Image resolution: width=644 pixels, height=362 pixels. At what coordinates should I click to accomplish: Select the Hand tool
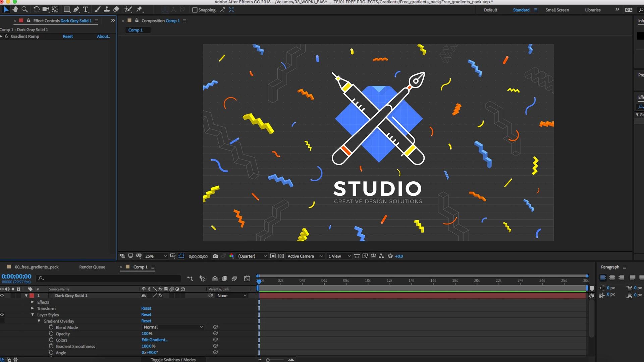[15, 9]
